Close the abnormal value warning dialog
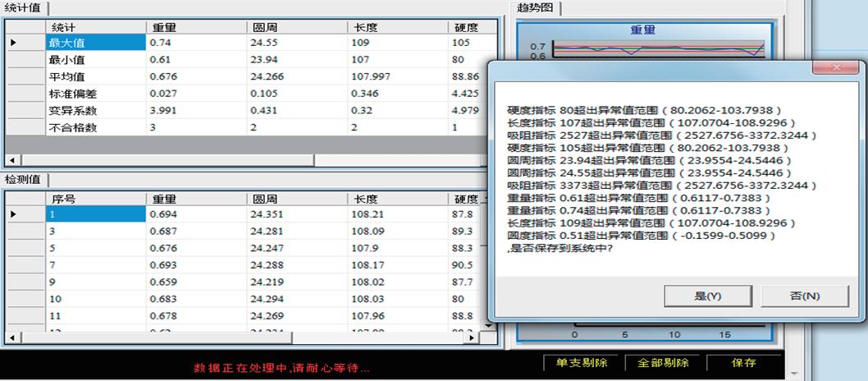868x381 pixels. click(835, 68)
